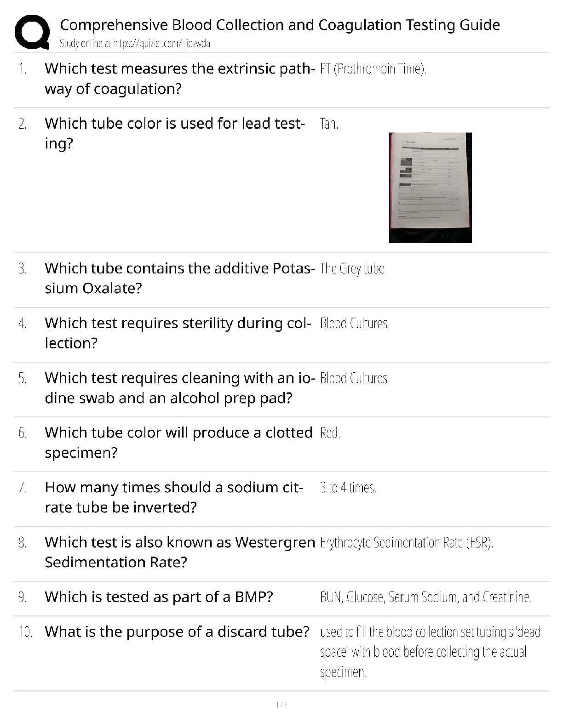The image size is (563, 728).
Task: Select the iodine swab question text
Action: (x=179, y=387)
